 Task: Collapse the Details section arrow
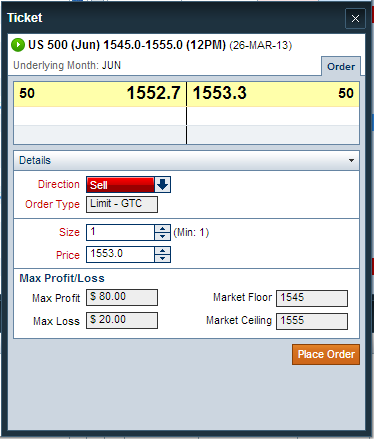click(x=351, y=161)
